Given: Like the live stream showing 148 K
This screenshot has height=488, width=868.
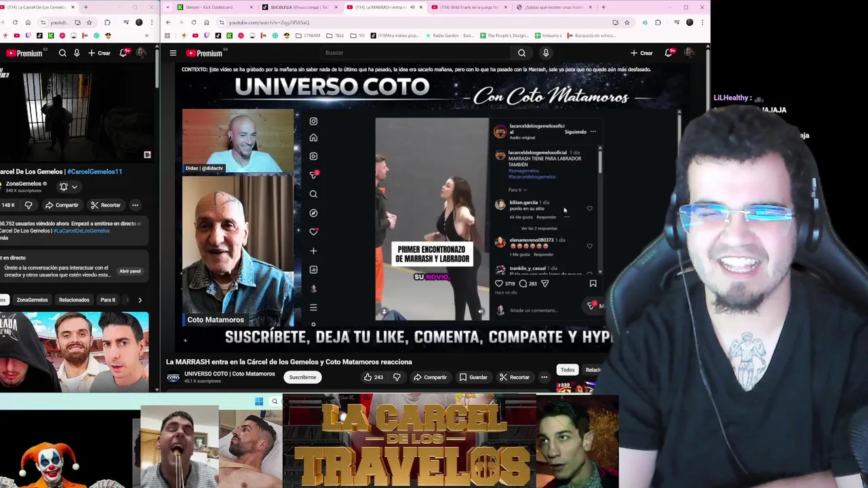Looking at the screenshot, I should [x=9, y=205].
